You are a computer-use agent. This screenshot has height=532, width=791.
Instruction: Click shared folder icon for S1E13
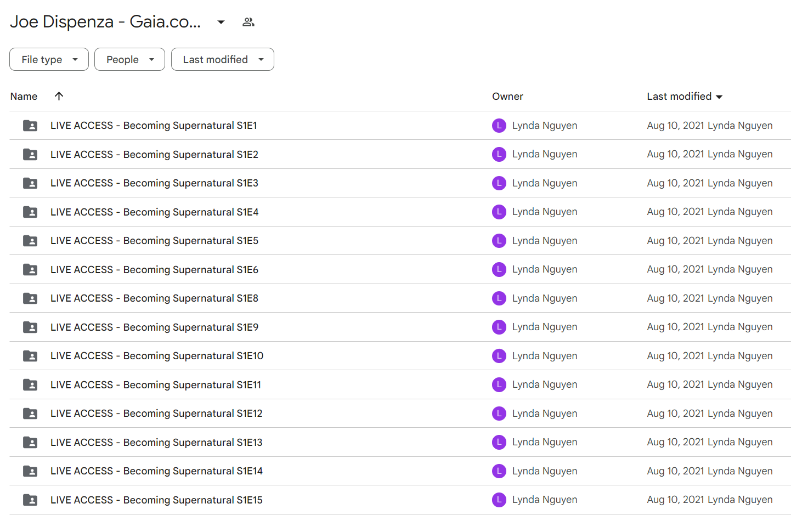(30, 443)
